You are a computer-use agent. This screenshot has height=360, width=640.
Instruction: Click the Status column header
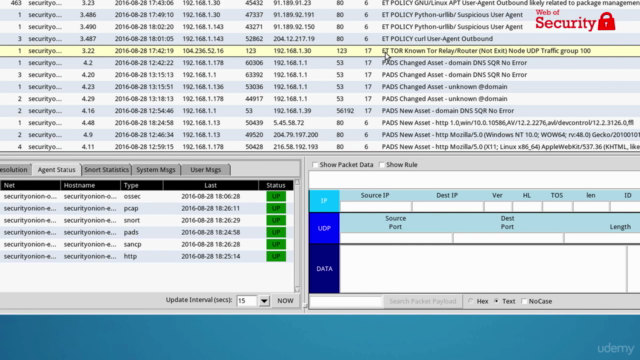tap(276, 185)
